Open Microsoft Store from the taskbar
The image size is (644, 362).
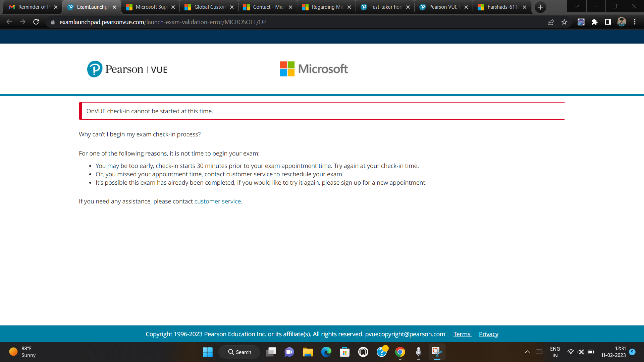[344, 352]
